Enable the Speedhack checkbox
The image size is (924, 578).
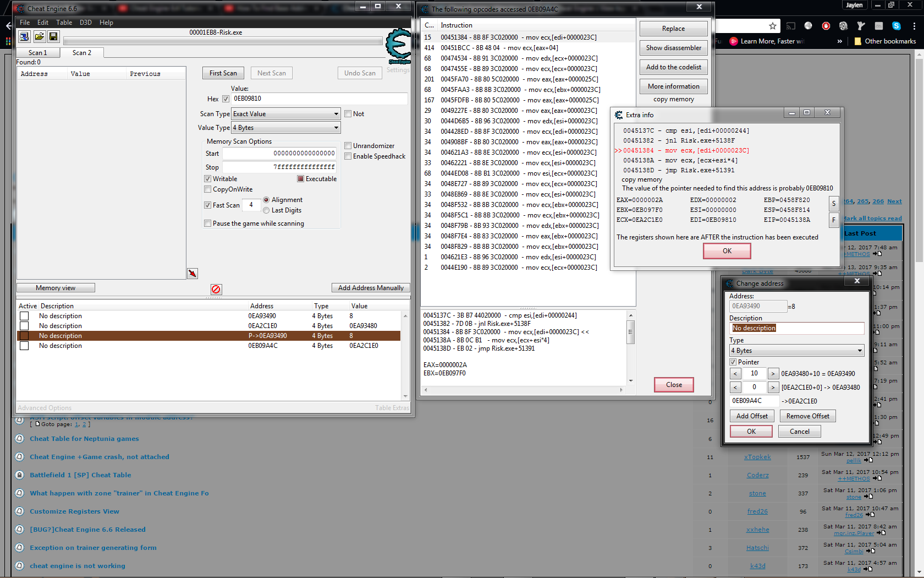(x=348, y=156)
